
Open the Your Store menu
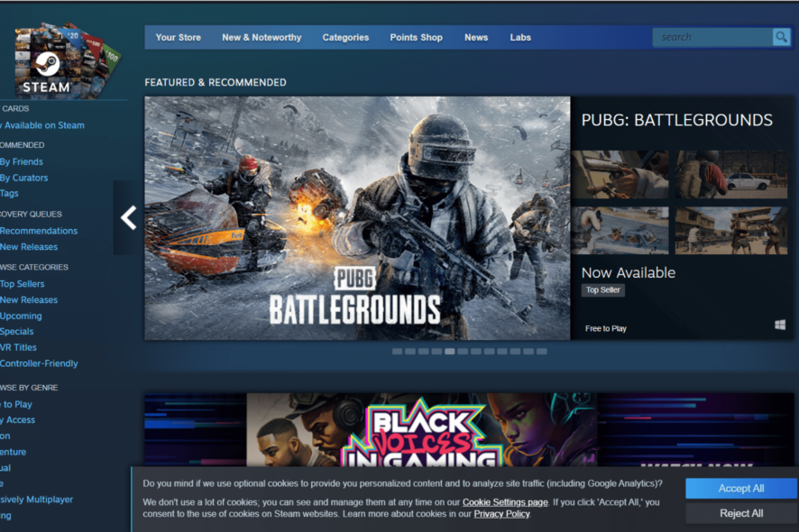178,37
